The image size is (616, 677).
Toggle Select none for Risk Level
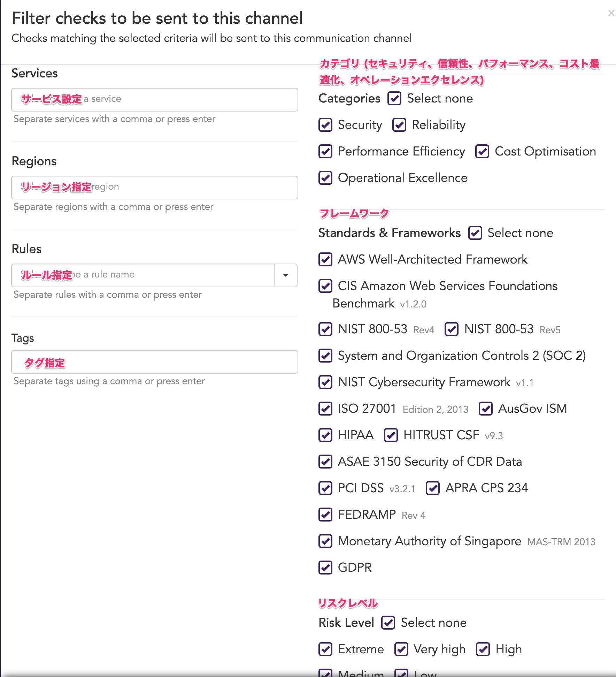click(x=388, y=623)
